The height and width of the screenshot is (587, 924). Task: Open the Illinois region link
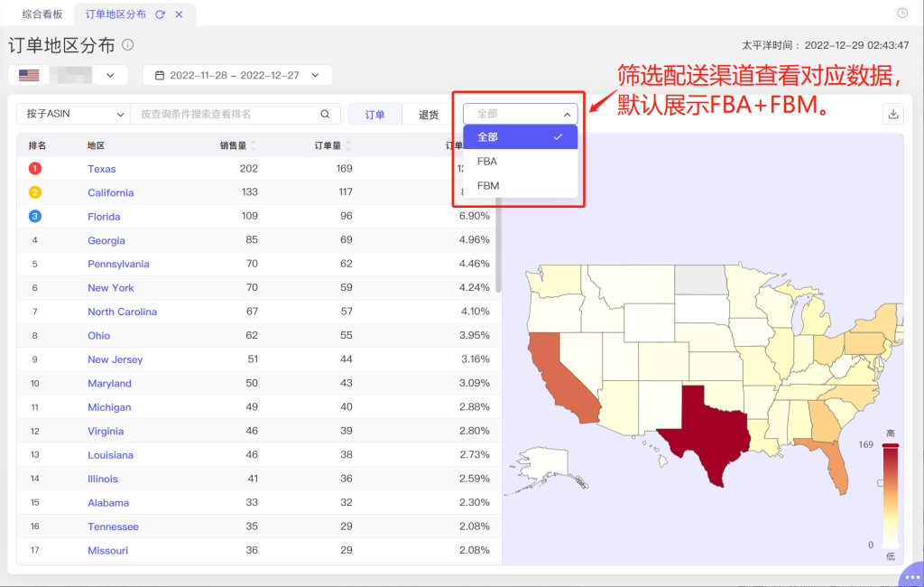point(103,479)
